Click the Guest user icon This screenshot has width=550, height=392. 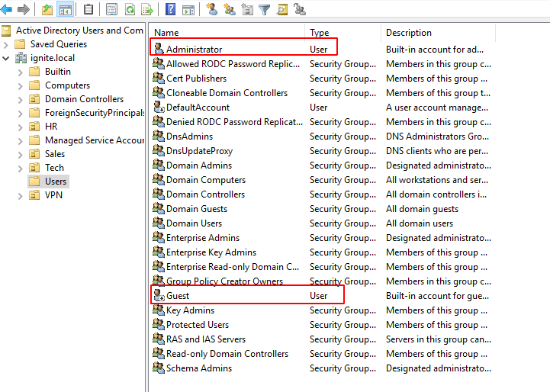tap(159, 295)
